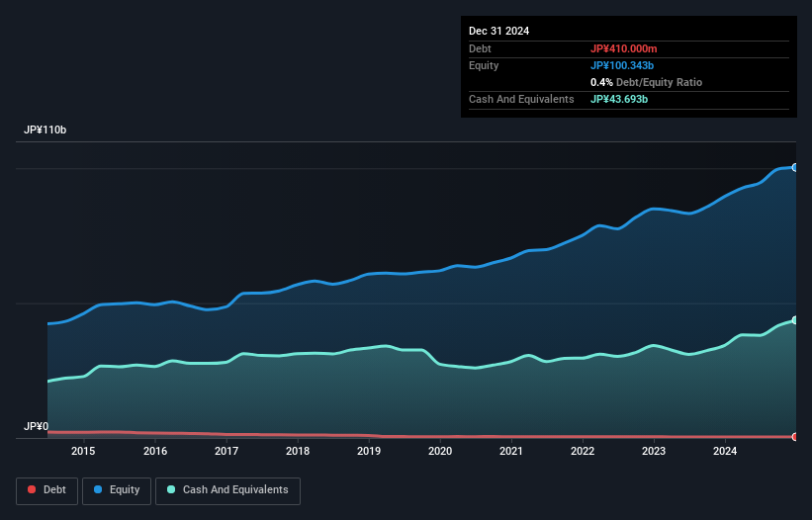Toggle the Cash And Equivalents legend button
The height and width of the screenshot is (520, 812).
(x=227, y=490)
